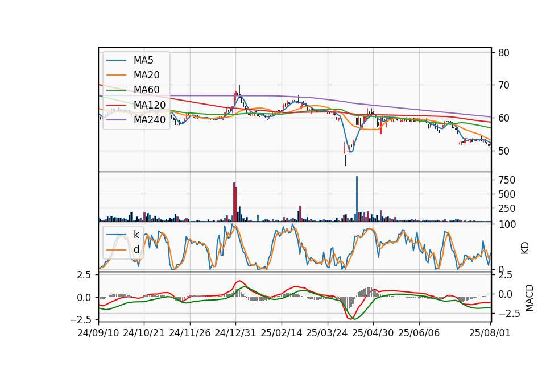Click the volume axis value 750
This screenshot has width=546, height=392.
(507, 180)
